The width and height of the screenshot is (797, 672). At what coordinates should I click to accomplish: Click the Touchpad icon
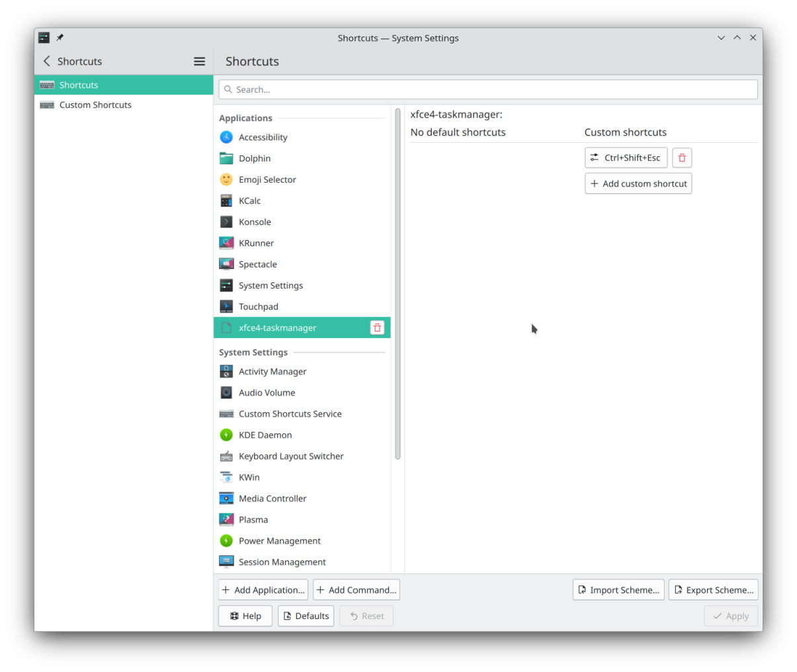[x=226, y=306]
